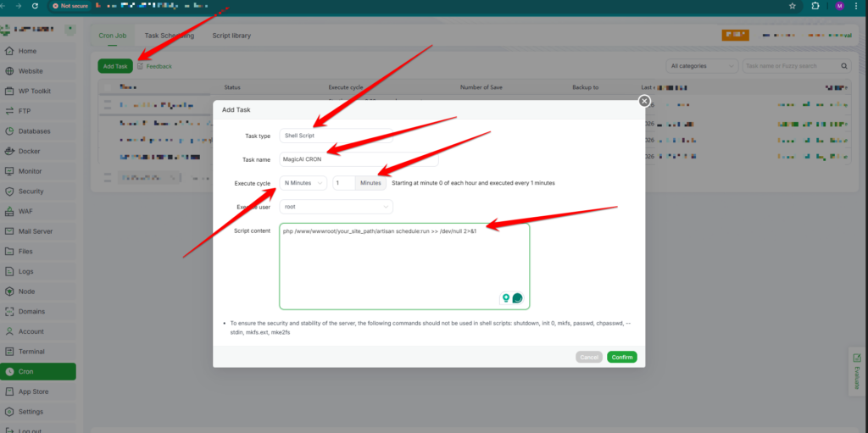The width and height of the screenshot is (868, 433).
Task: Open the All categories filter dropdown
Action: 702,66
